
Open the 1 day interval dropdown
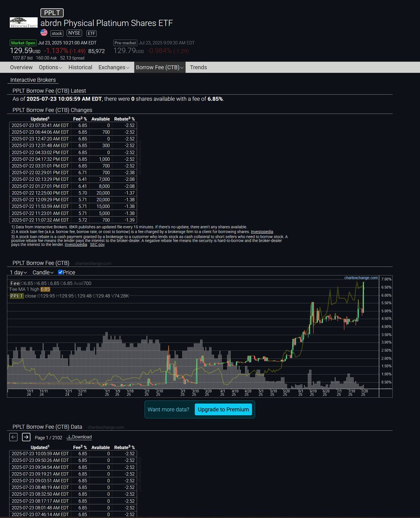[19, 272]
